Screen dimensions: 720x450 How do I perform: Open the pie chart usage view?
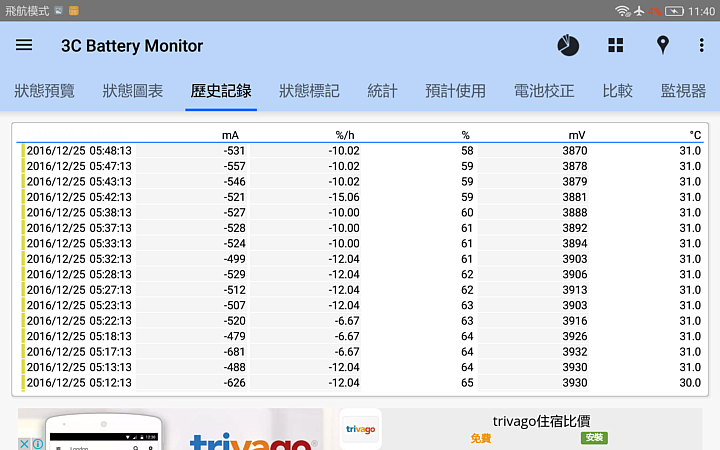pyautogui.click(x=568, y=45)
